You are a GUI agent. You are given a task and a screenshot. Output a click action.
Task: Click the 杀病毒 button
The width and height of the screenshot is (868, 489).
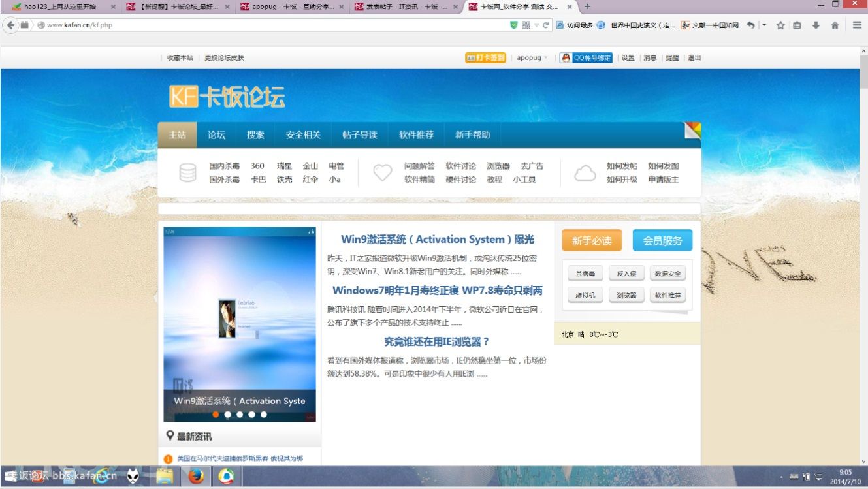pos(585,274)
